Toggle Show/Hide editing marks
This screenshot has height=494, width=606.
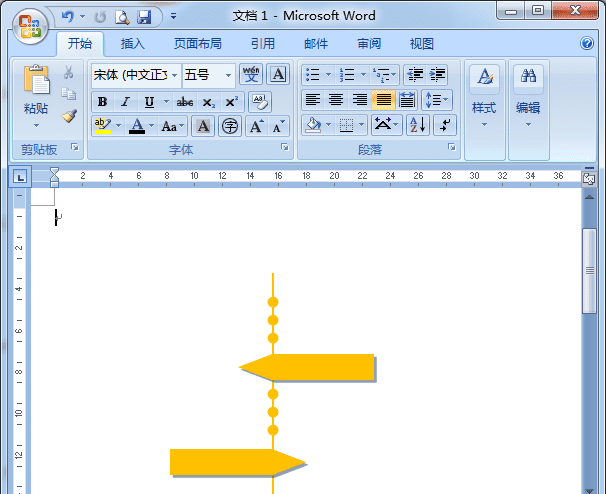pos(445,125)
